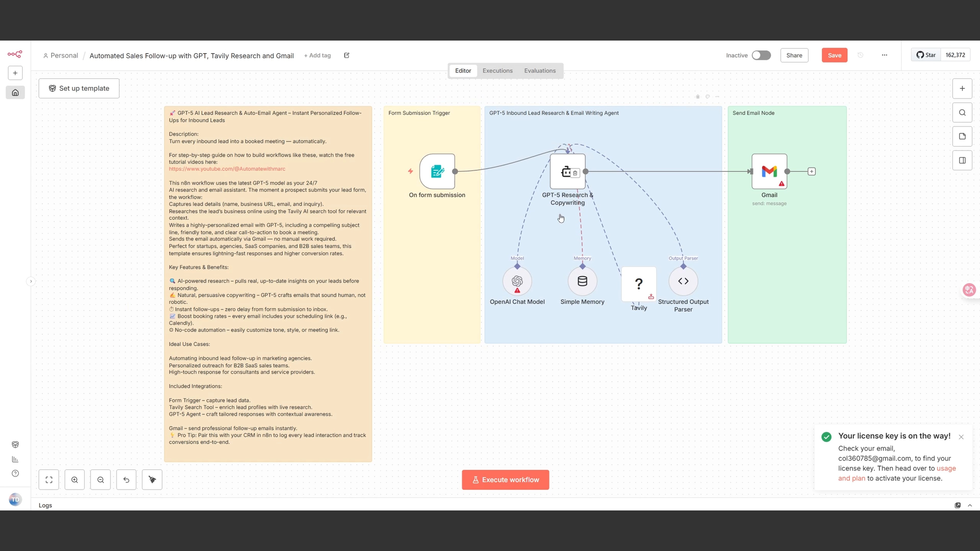Expand the Logs panel chevron
The width and height of the screenshot is (980, 551).
tap(970, 505)
